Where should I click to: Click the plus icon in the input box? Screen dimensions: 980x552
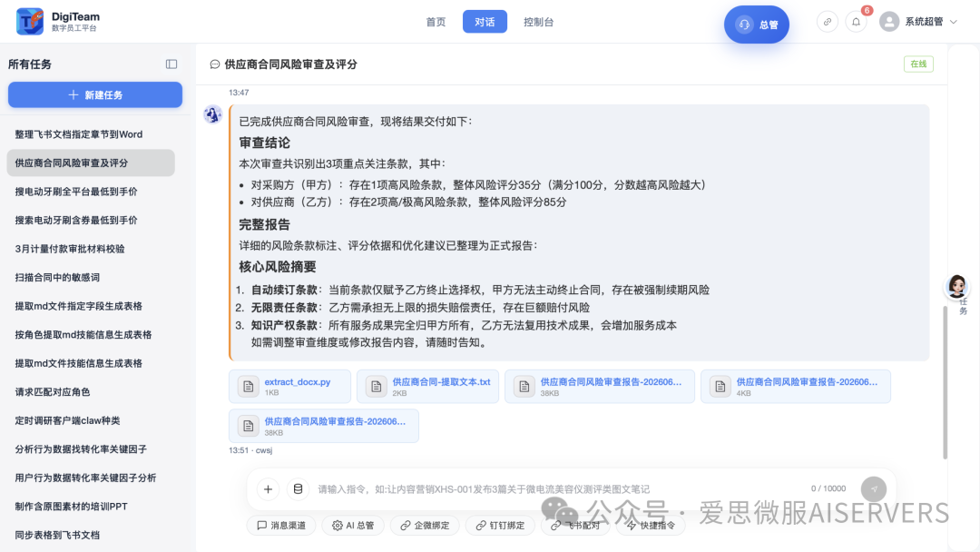coord(268,488)
